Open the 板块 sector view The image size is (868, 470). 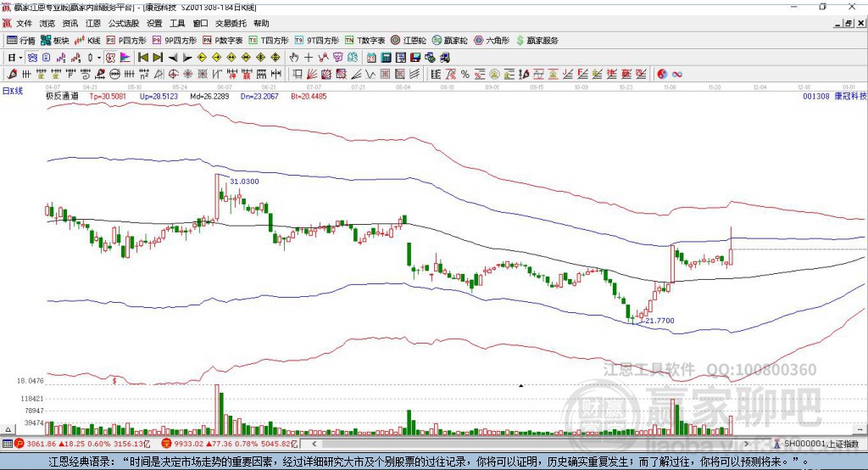pos(55,41)
